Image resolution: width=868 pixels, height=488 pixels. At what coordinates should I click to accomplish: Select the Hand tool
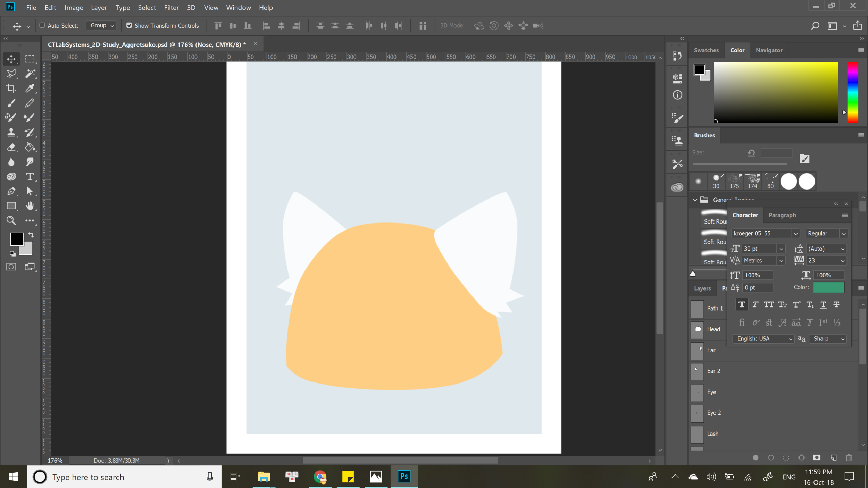click(x=30, y=206)
